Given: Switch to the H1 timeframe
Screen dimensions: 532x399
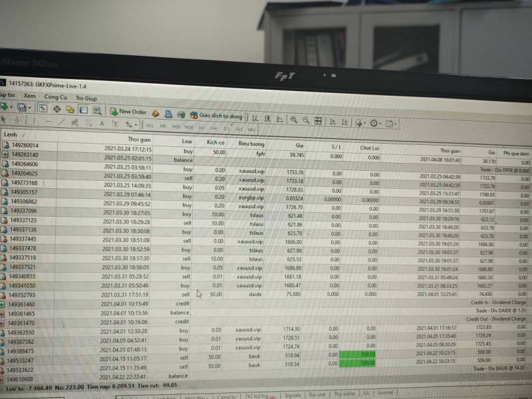Looking at the screenshot, I should coord(201,128).
